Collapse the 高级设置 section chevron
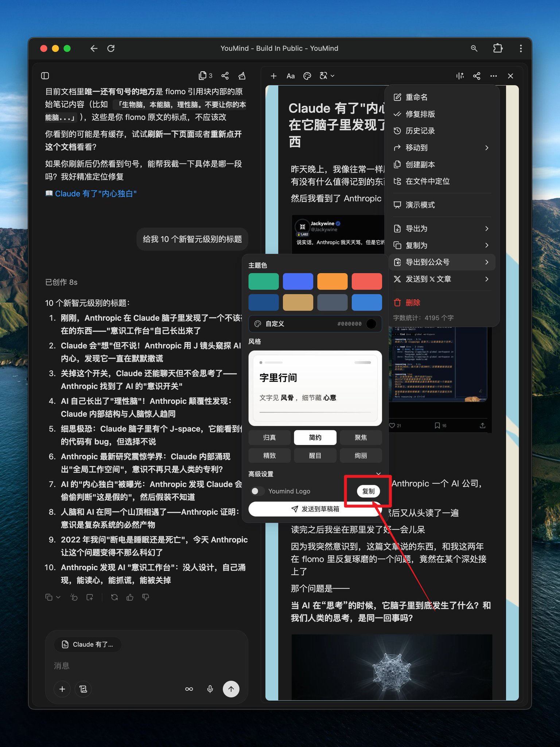This screenshot has width=560, height=747. pos(378,474)
